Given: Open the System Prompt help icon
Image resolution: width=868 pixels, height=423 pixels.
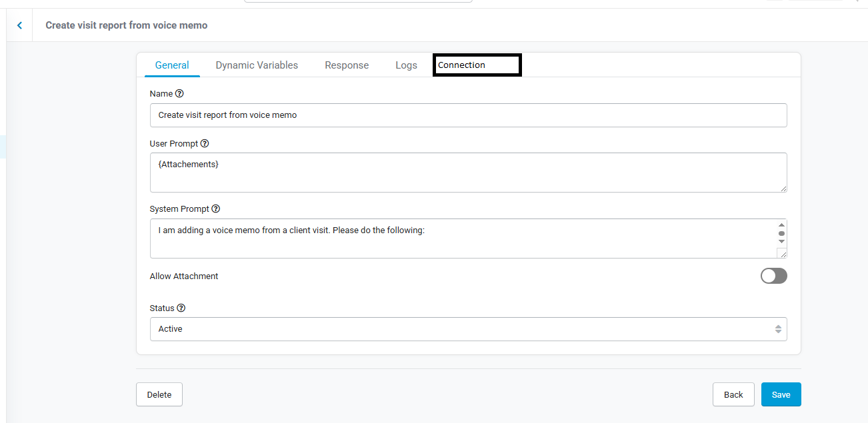Looking at the screenshot, I should [x=215, y=209].
